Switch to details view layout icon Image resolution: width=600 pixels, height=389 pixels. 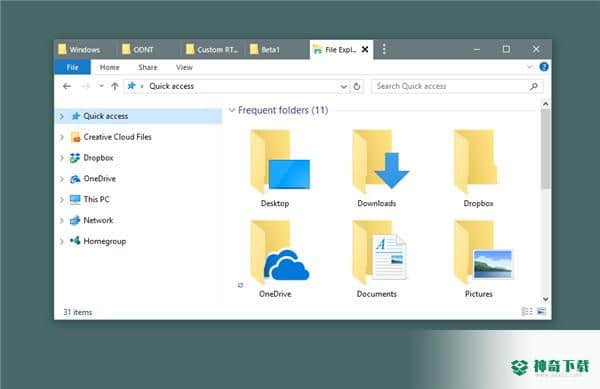pyautogui.click(x=527, y=311)
